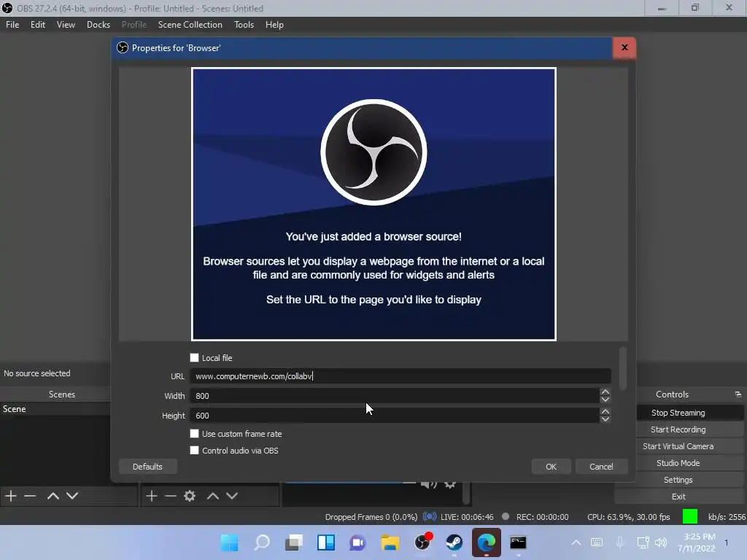Viewport: 747px width, 560px height.
Task: Move source down in Sources panel
Action: 232,496
